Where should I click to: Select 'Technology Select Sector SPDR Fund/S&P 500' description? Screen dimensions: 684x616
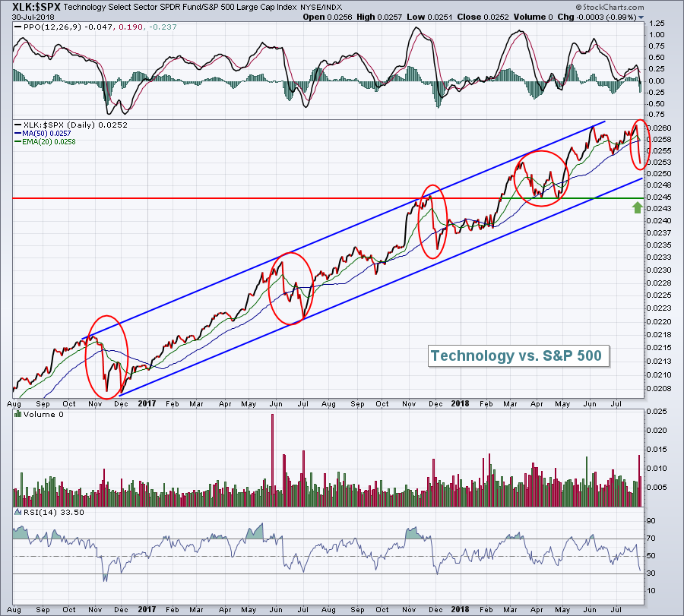tap(150, 8)
